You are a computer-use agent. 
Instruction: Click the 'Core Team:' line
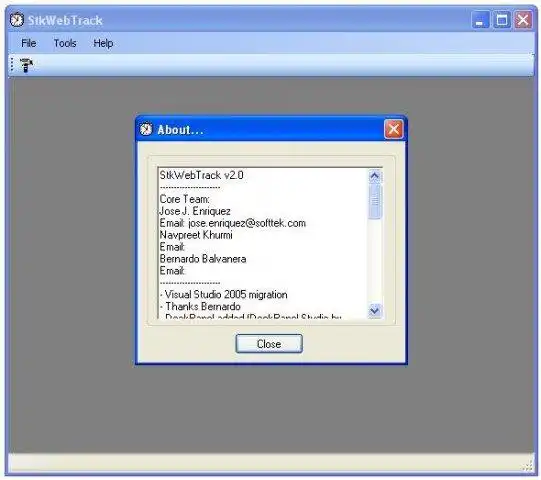185,199
